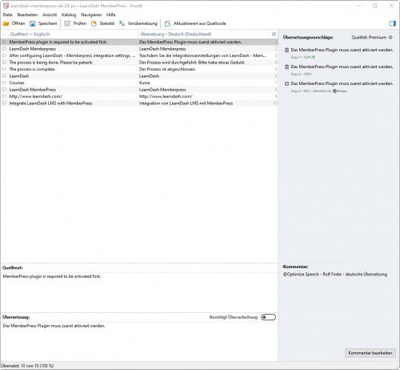Open Qualität: Premium settings gear
The image size is (400, 370).
pyautogui.click(x=390, y=37)
